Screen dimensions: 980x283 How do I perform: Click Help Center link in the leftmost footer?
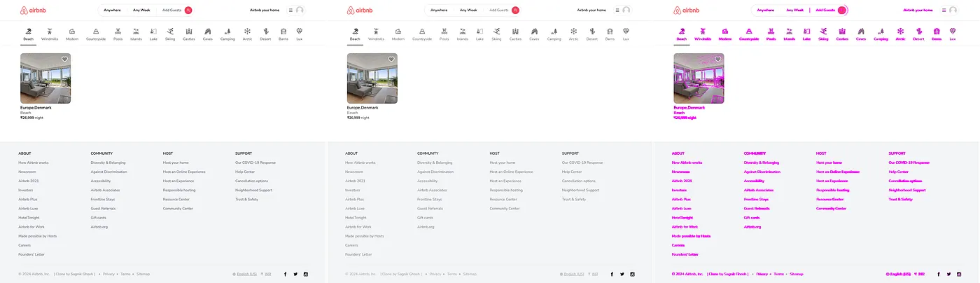click(245, 172)
